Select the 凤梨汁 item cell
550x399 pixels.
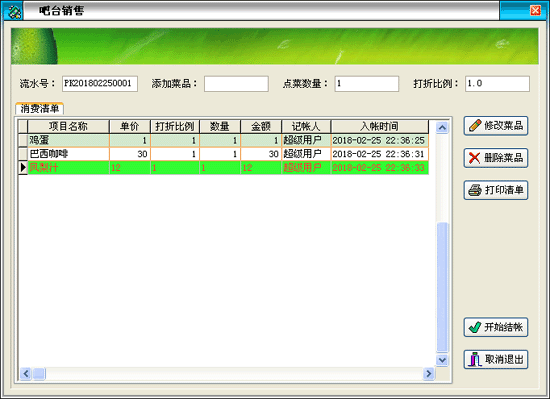coord(68,168)
